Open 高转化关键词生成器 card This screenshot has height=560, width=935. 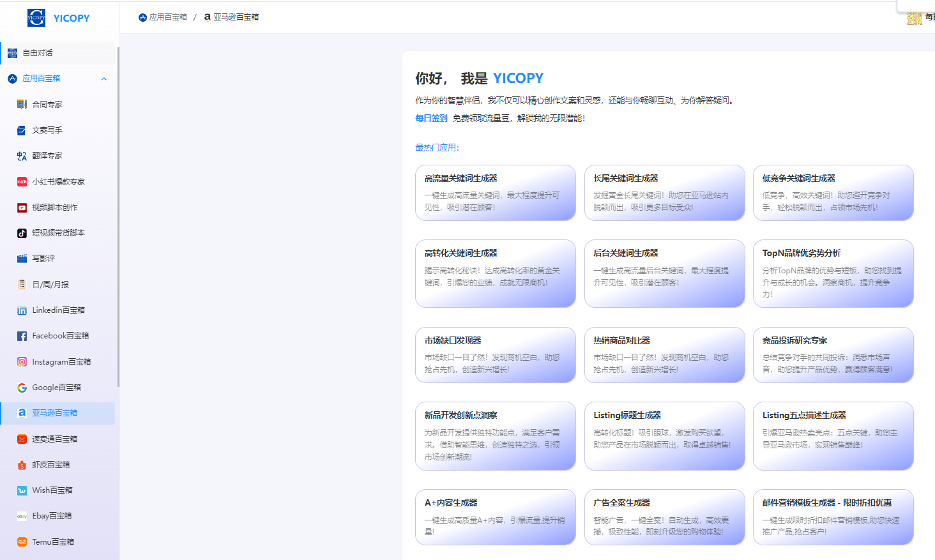pos(496,273)
